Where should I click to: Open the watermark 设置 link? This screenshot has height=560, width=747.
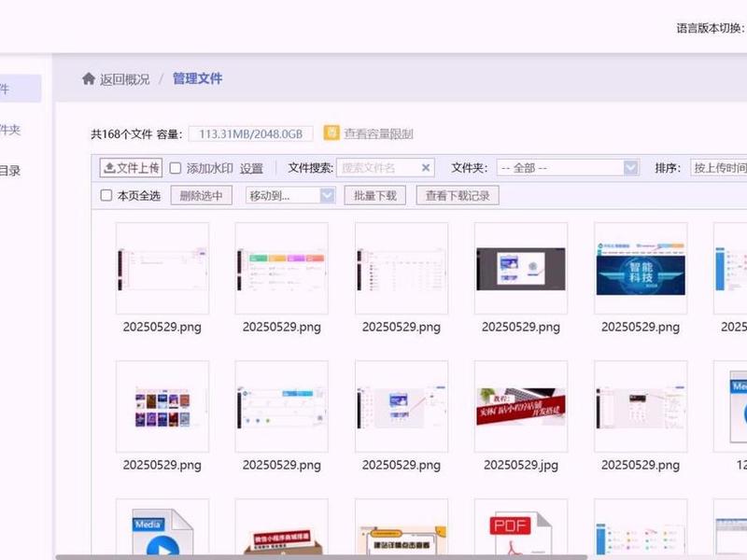(251, 168)
